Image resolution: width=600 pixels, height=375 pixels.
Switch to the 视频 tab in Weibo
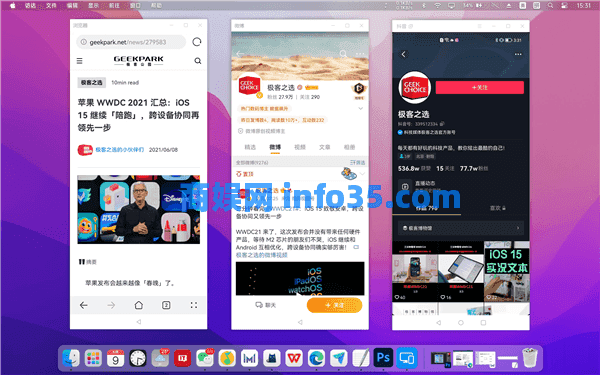coord(300,147)
